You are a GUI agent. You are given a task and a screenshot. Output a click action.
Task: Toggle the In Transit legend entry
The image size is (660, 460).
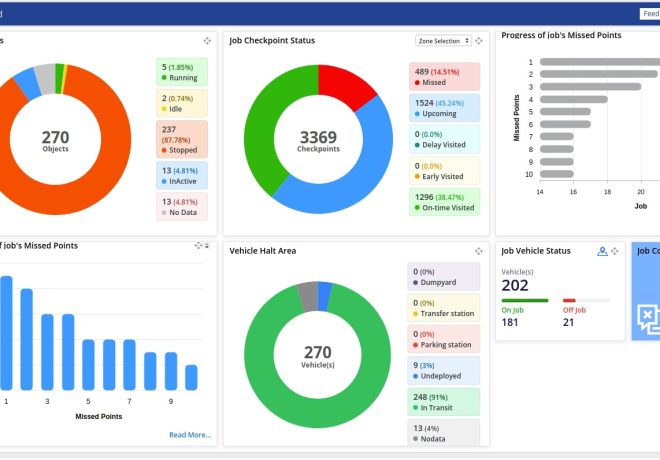coord(444,402)
